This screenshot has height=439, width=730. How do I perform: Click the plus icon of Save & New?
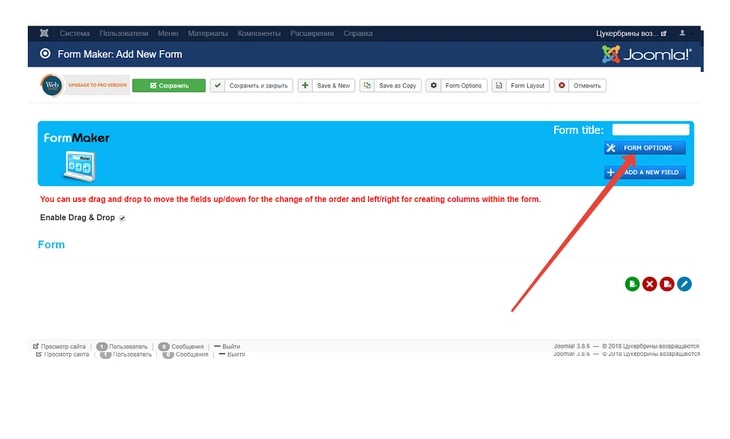click(x=305, y=86)
